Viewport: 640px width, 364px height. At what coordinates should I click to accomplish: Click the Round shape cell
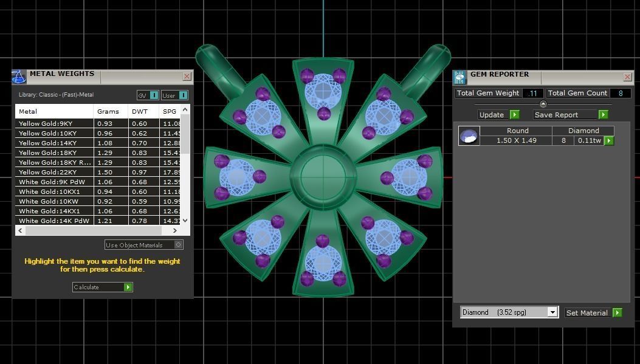[x=516, y=131]
